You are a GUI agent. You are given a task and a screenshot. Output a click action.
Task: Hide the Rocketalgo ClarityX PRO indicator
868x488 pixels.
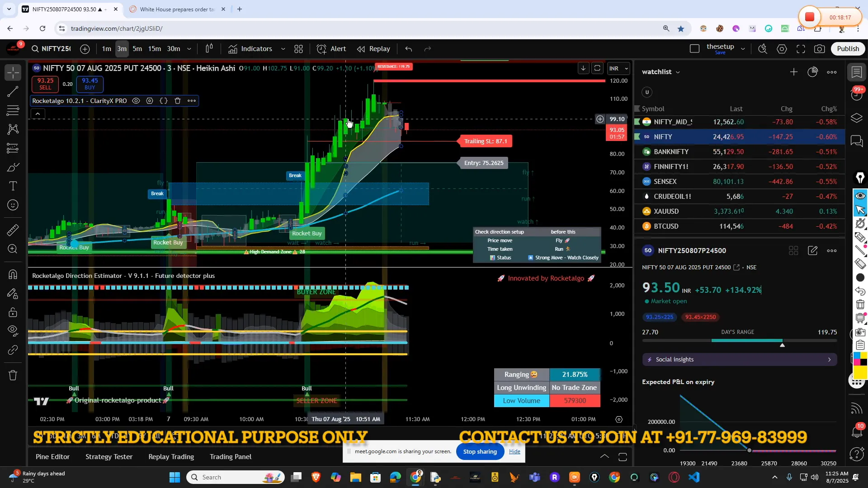[x=136, y=101]
